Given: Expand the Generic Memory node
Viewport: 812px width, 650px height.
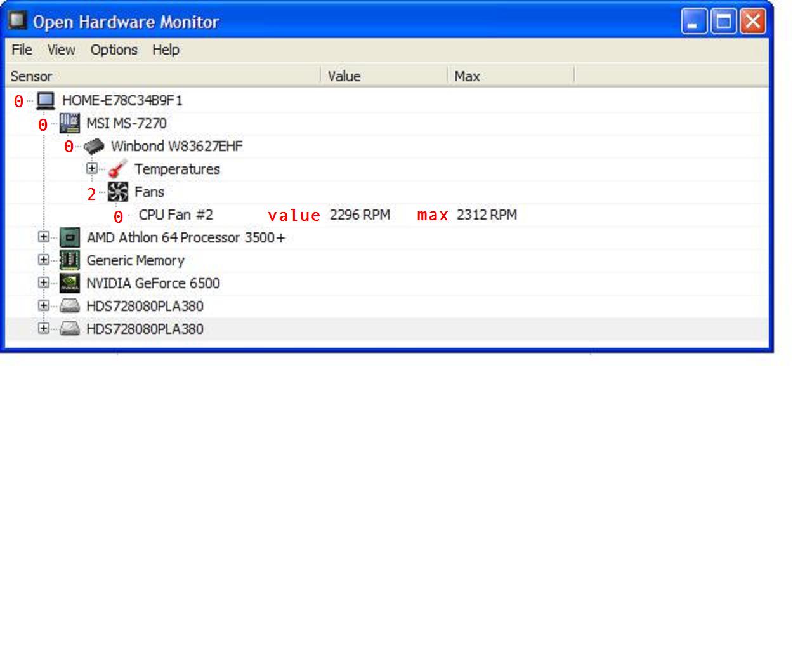Looking at the screenshot, I should pos(43,260).
